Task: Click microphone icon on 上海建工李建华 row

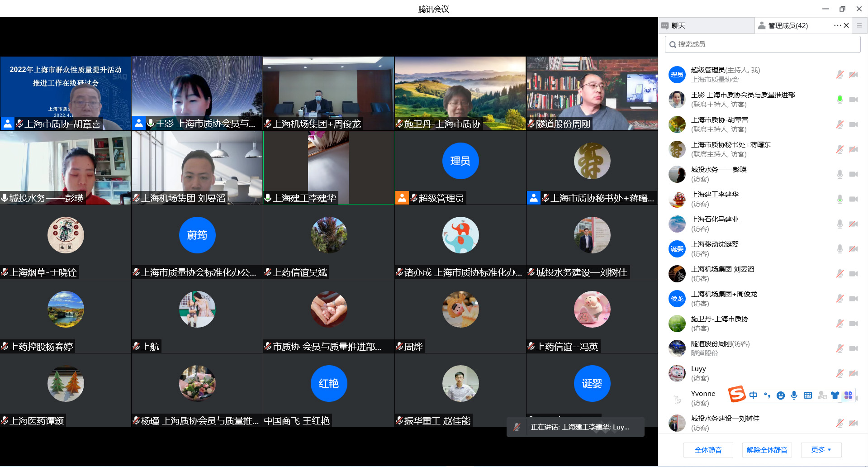Action: 840,199
